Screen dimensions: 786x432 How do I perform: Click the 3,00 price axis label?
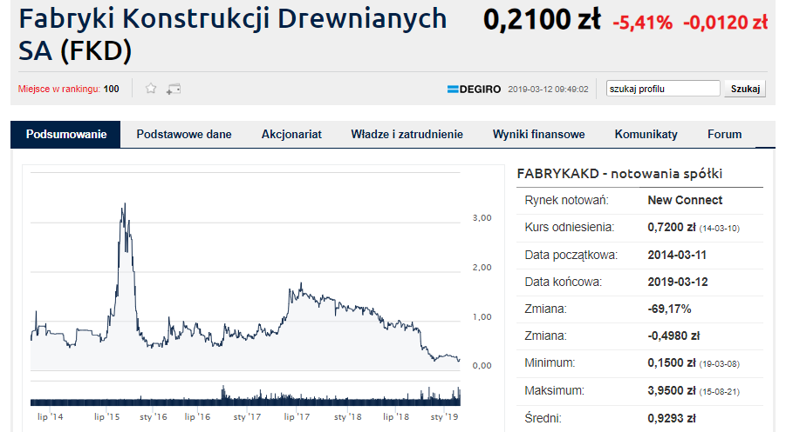click(482, 218)
